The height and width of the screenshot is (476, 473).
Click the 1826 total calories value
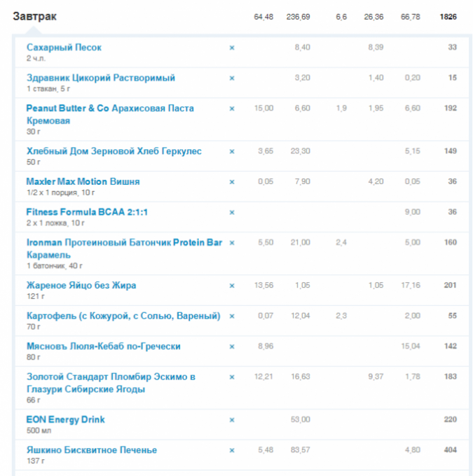point(448,17)
